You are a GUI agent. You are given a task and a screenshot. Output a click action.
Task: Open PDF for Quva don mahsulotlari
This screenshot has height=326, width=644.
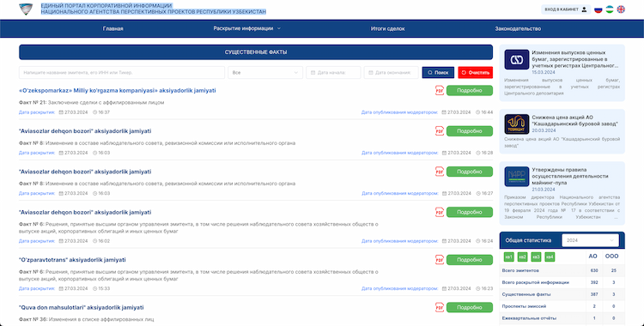(440, 307)
